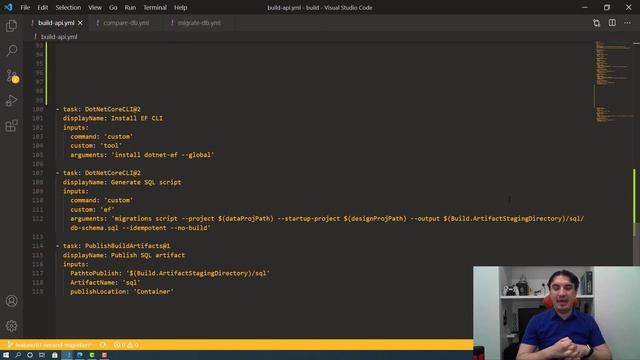Open the Selection menu
The width and height of the screenshot is (640, 360).
(68, 7)
